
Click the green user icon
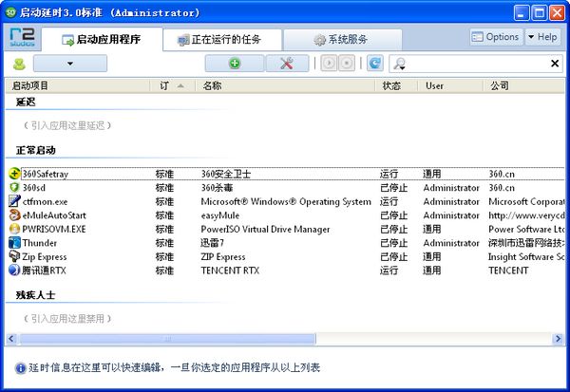coord(19,64)
